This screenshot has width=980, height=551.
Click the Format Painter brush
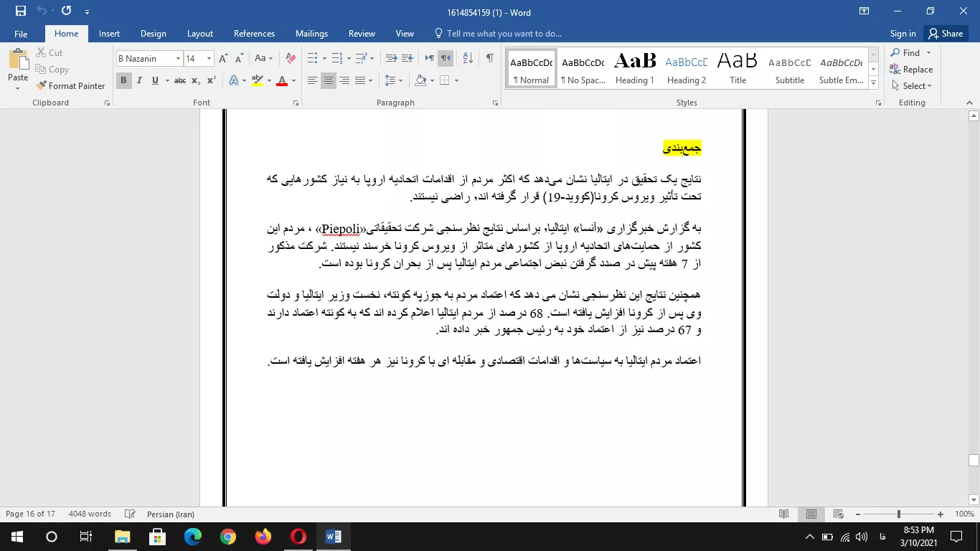[x=70, y=85]
